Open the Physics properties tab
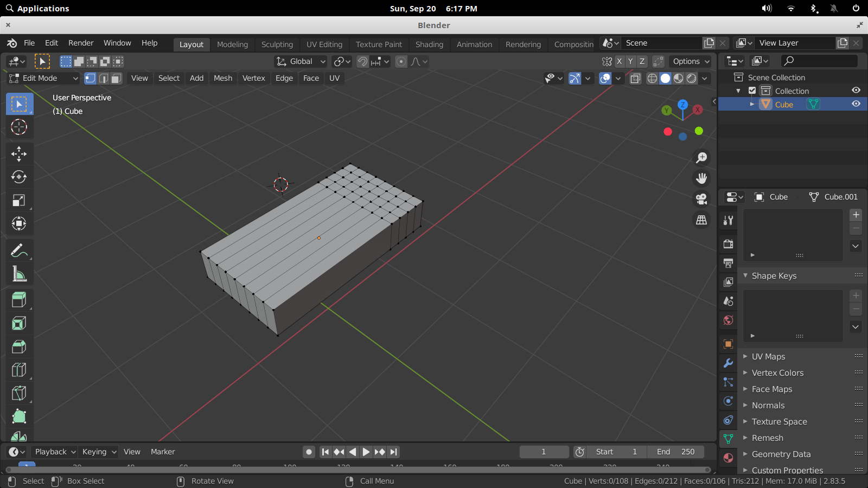868x488 pixels. 728,401
